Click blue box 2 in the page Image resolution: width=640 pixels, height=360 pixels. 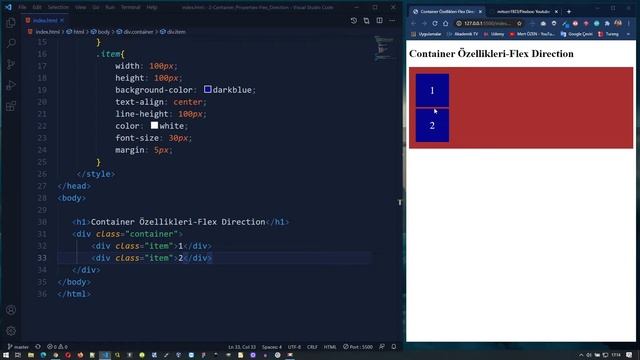point(432,125)
